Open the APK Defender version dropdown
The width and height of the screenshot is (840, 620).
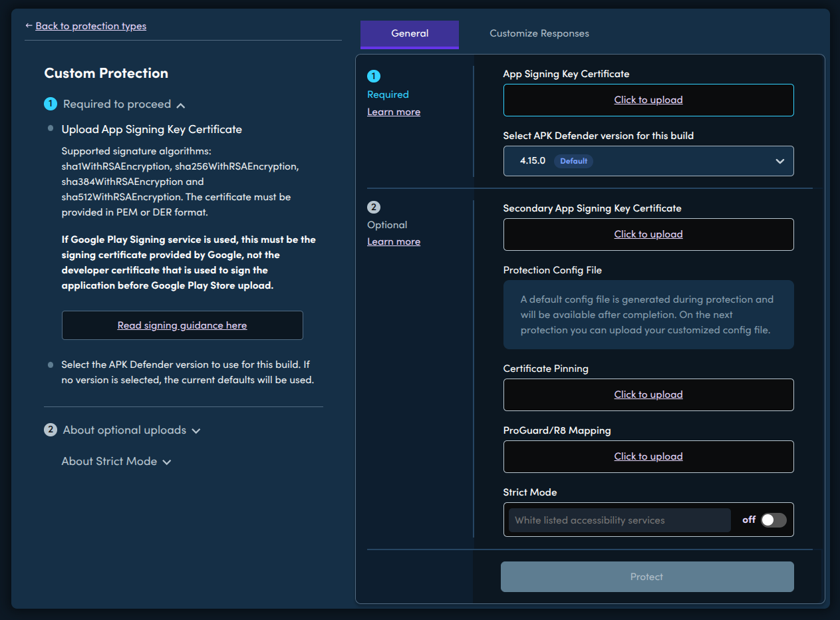click(x=648, y=161)
